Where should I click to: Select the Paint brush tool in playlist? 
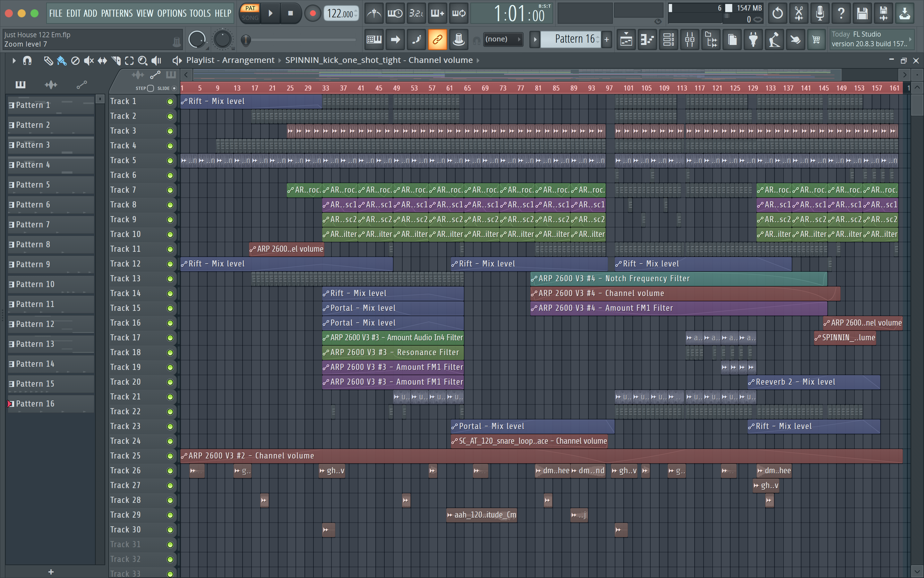(x=62, y=60)
